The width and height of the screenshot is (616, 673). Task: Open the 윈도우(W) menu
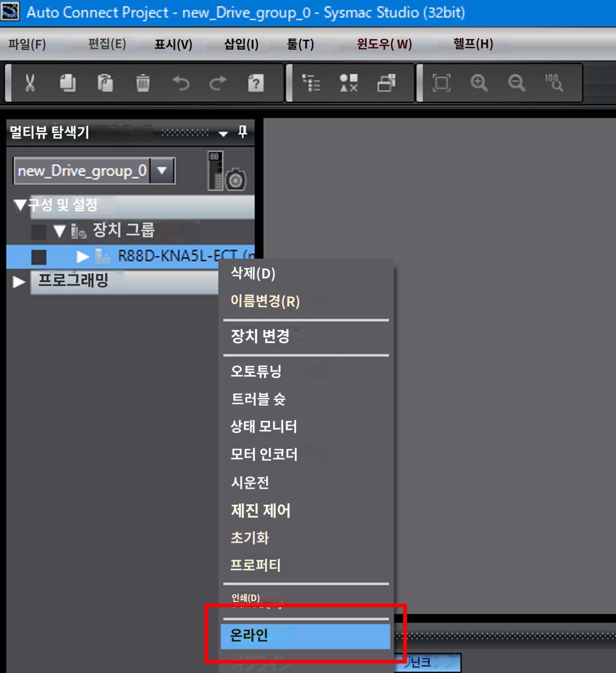click(x=384, y=44)
